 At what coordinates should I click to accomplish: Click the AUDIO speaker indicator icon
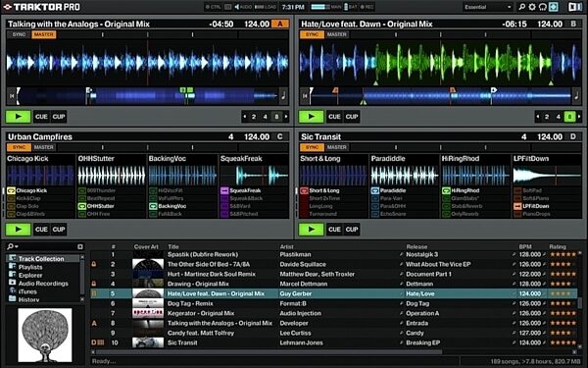243,7
